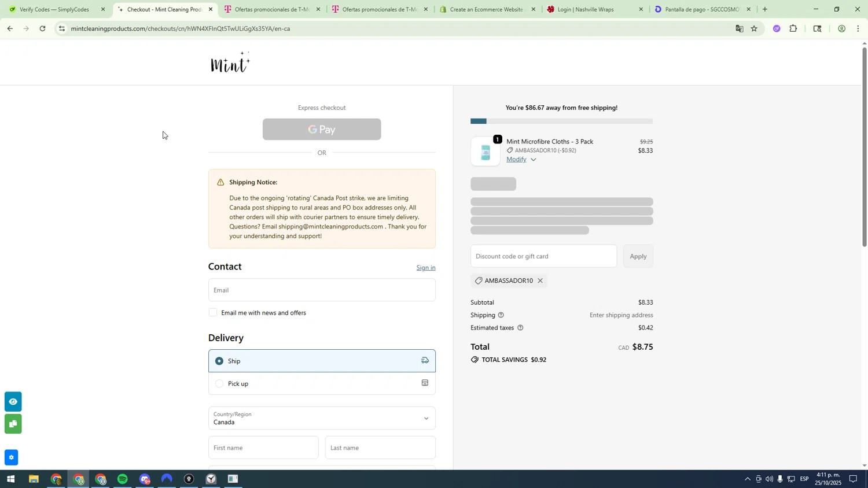
Task: Reload the checkout page
Action: click(42, 28)
